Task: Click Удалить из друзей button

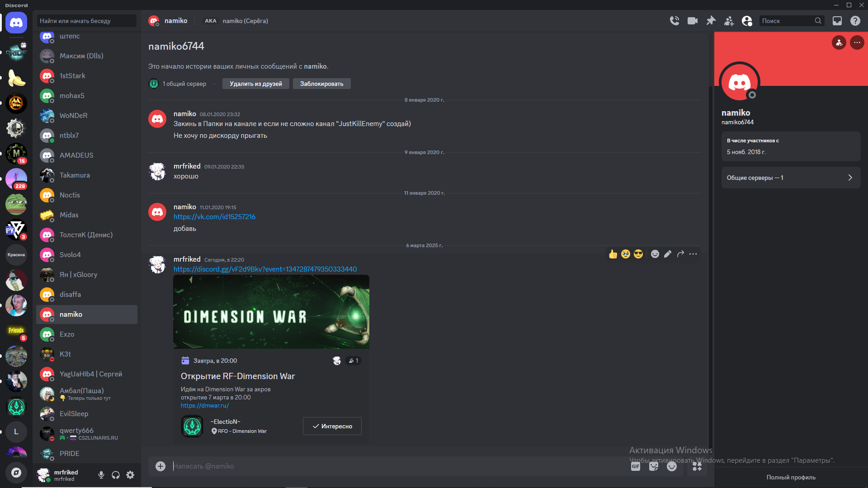Action: click(256, 84)
